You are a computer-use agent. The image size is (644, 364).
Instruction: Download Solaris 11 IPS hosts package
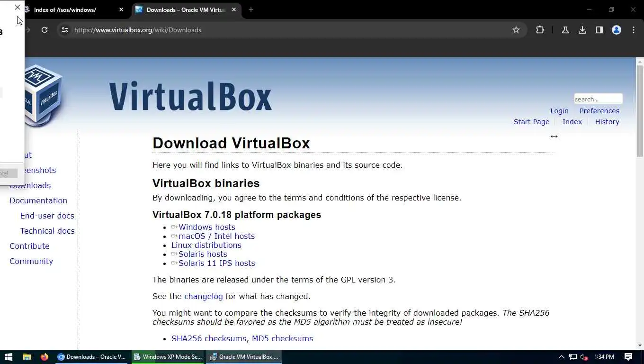coord(216,263)
